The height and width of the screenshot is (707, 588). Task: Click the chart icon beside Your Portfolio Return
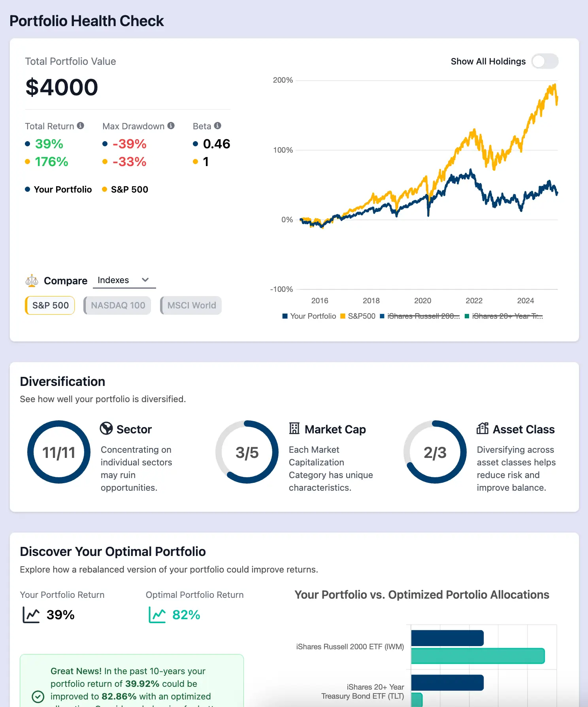tap(31, 615)
